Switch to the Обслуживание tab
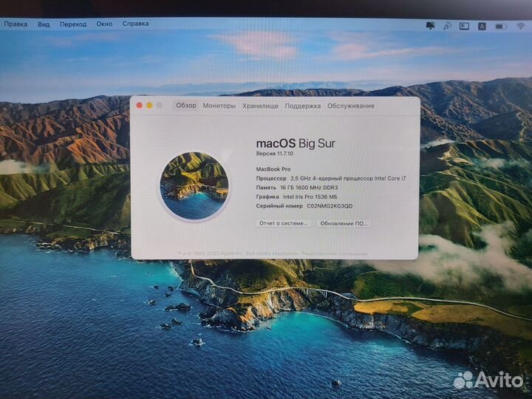Screen dimensions: 532x399 click(351, 106)
